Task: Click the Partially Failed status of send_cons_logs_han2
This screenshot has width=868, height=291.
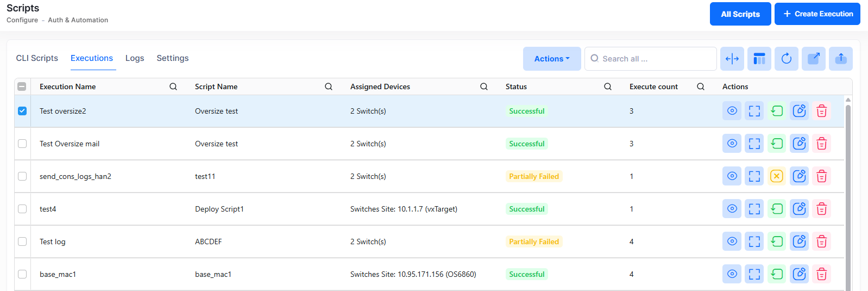Action: [x=534, y=176]
